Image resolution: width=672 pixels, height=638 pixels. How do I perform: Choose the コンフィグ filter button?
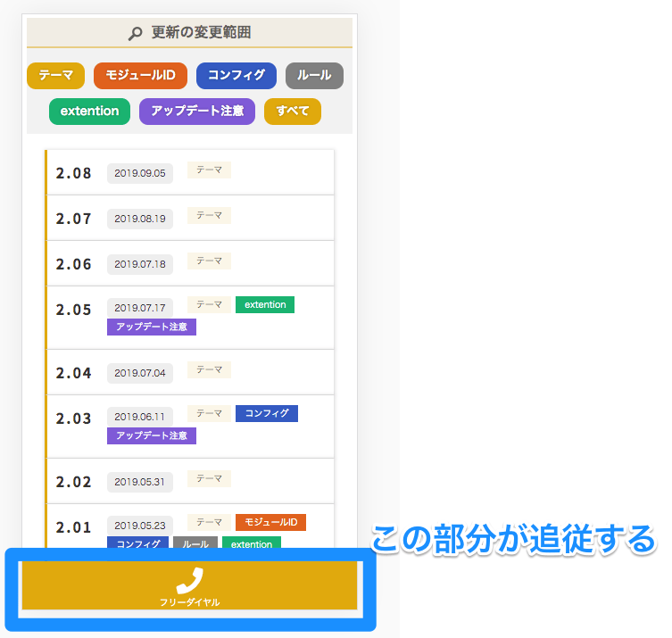click(x=236, y=76)
